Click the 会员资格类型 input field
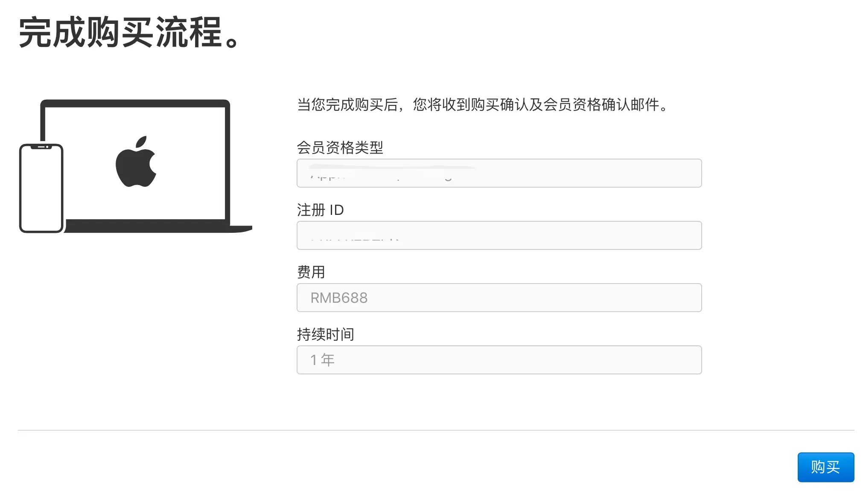This screenshot has height=504, width=863. [x=499, y=173]
